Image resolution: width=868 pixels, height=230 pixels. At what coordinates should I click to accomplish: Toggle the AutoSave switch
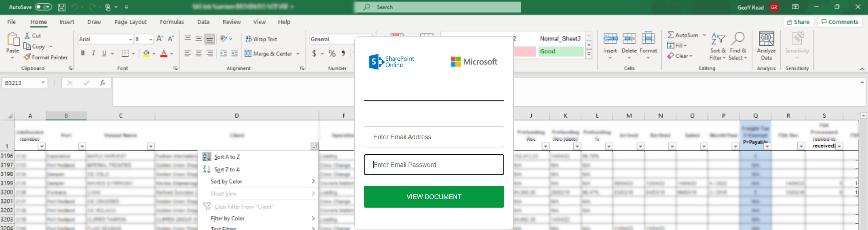(43, 7)
